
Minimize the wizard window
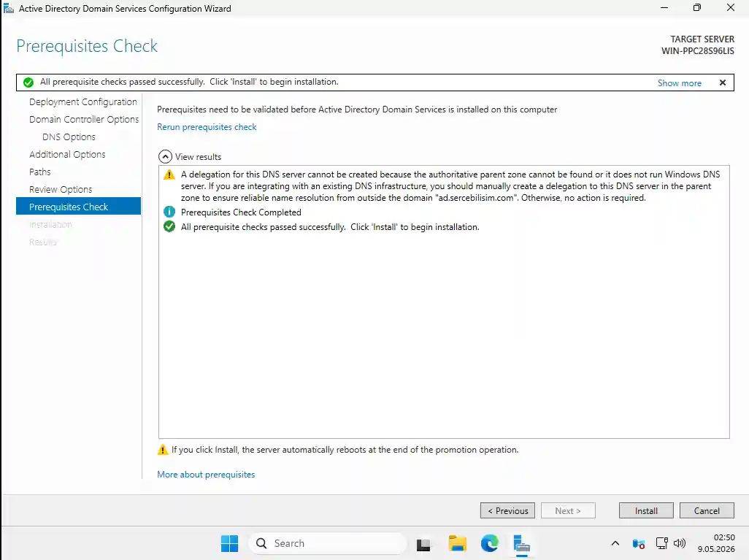[x=664, y=7]
